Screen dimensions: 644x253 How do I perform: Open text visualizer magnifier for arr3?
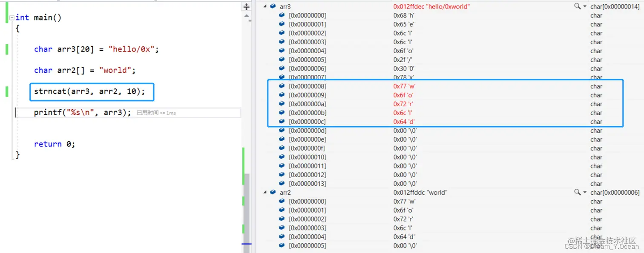[x=577, y=6]
